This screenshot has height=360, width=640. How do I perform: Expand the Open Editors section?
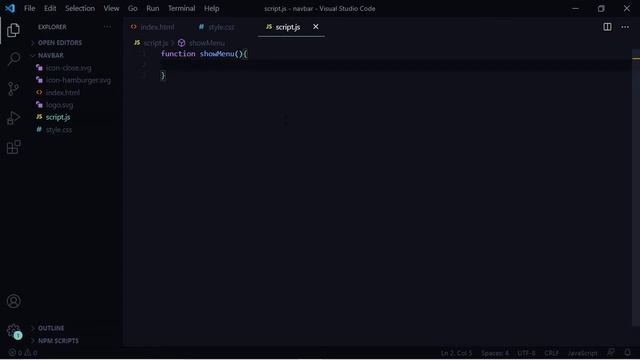(x=60, y=43)
